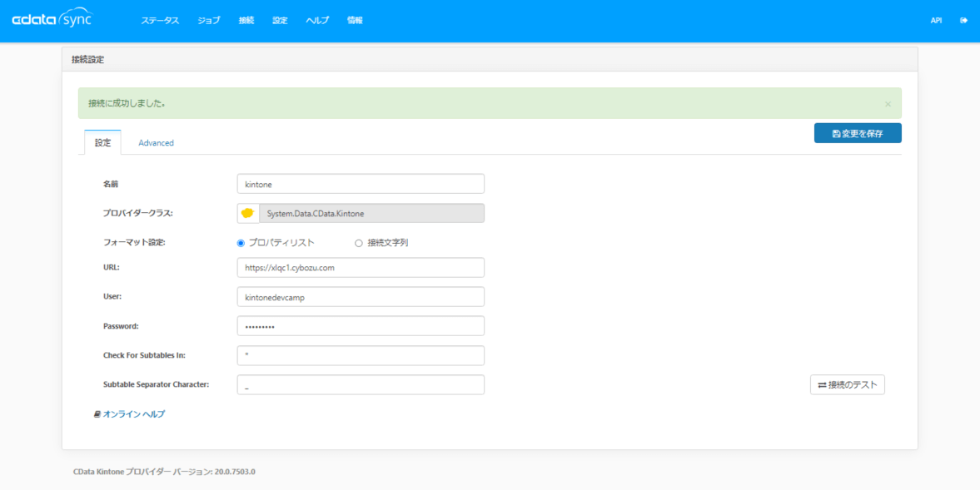This screenshot has height=490, width=980.
Task: Click the Subtable Separator Character field
Action: [361, 384]
